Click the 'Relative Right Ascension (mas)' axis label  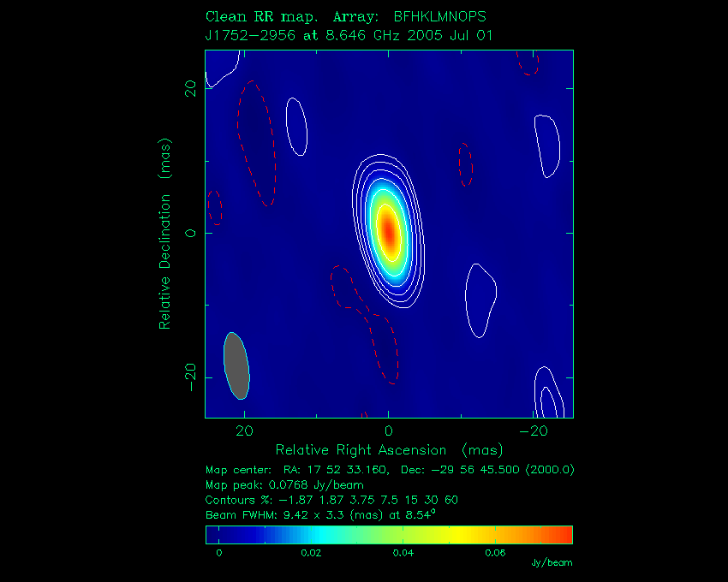[389, 450]
